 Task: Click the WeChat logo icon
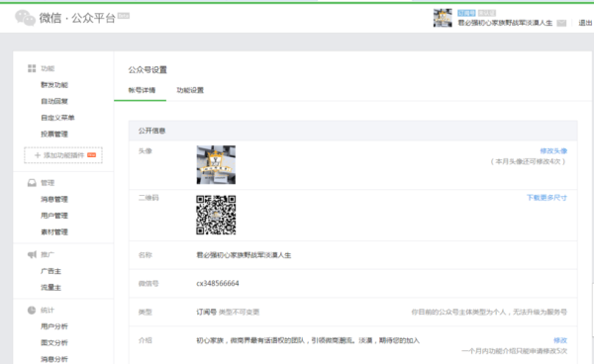[25, 18]
